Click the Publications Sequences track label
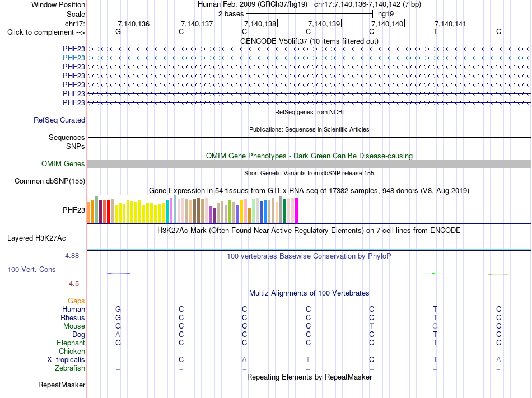532x398 pixels. pos(67,137)
